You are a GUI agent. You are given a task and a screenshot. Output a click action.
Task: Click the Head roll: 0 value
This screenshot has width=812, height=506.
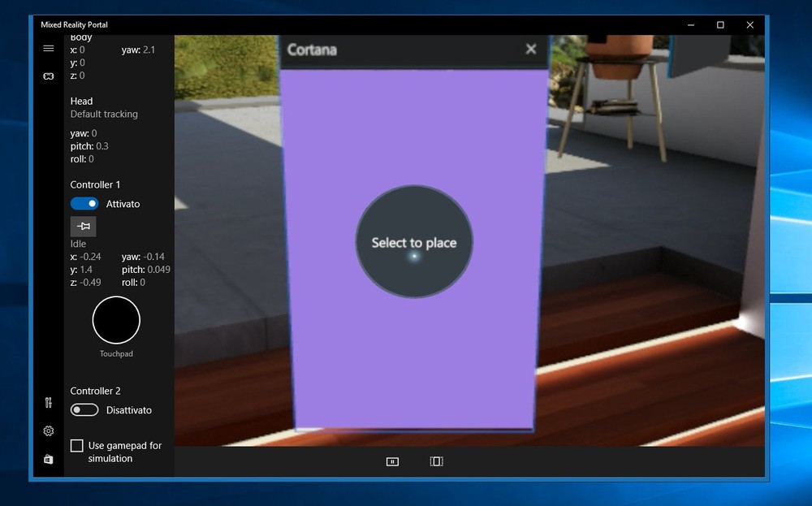pos(82,159)
